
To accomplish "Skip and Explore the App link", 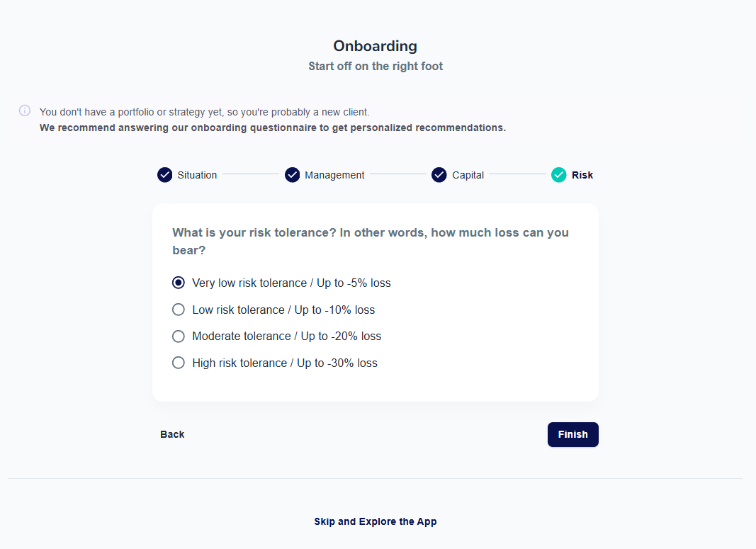I will pos(376,521).
